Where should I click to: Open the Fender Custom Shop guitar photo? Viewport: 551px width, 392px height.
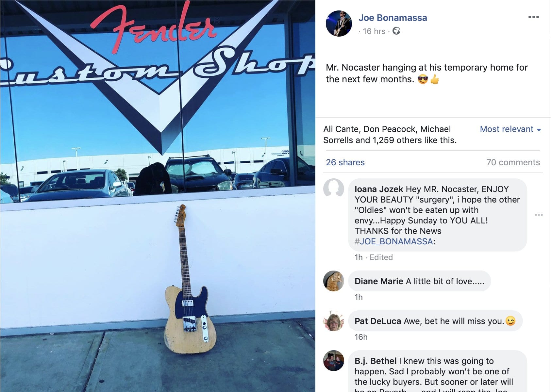coord(158,196)
